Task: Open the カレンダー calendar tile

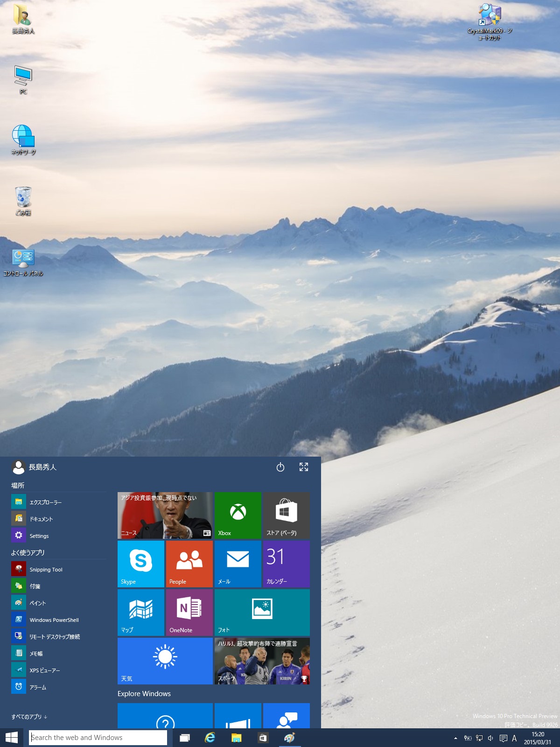Action: coord(286,564)
